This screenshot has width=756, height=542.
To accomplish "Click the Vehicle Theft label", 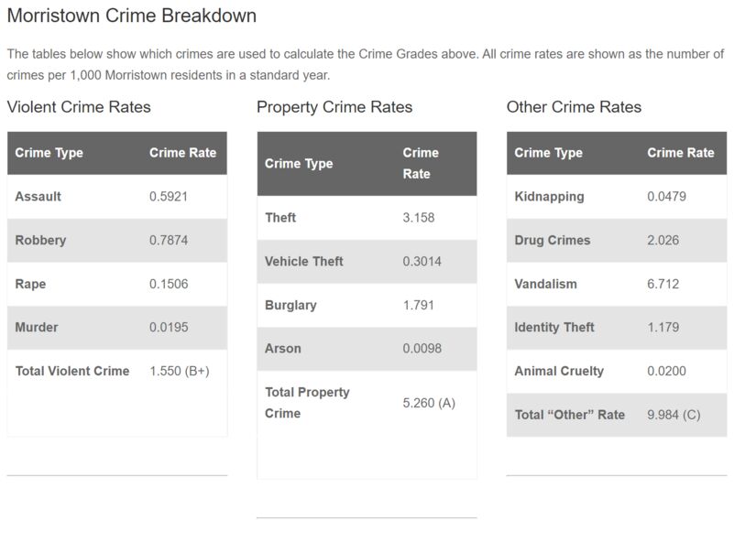I will click(x=304, y=262).
